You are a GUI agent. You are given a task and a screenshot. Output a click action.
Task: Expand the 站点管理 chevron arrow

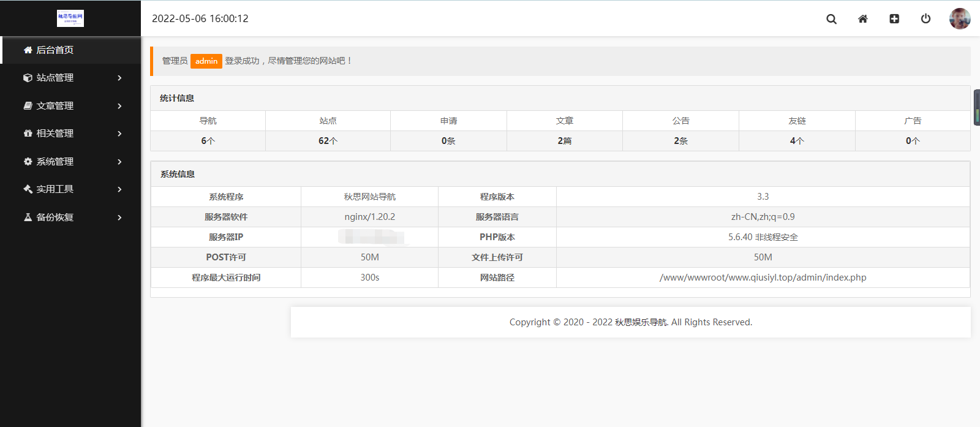(119, 78)
